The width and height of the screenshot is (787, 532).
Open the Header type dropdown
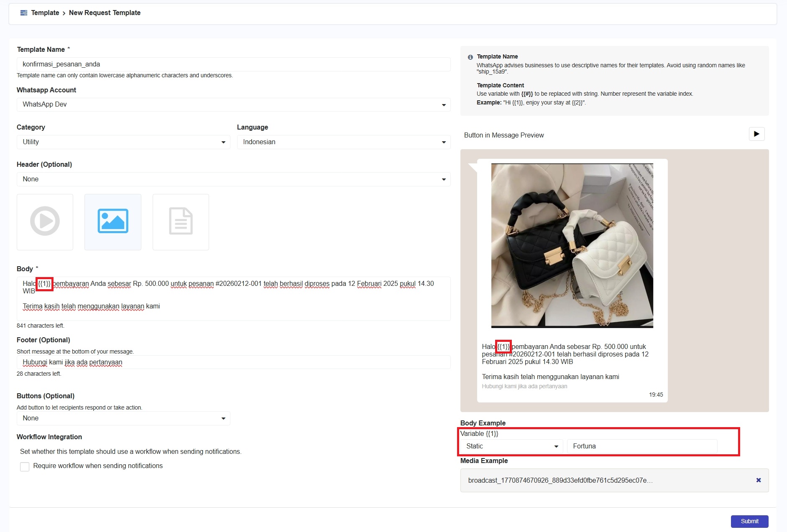[x=233, y=179]
